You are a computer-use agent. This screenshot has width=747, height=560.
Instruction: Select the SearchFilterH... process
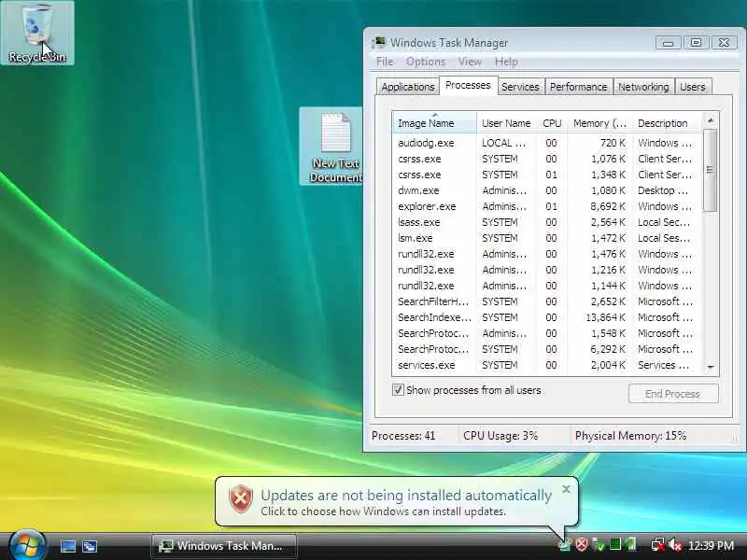(x=547, y=301)
